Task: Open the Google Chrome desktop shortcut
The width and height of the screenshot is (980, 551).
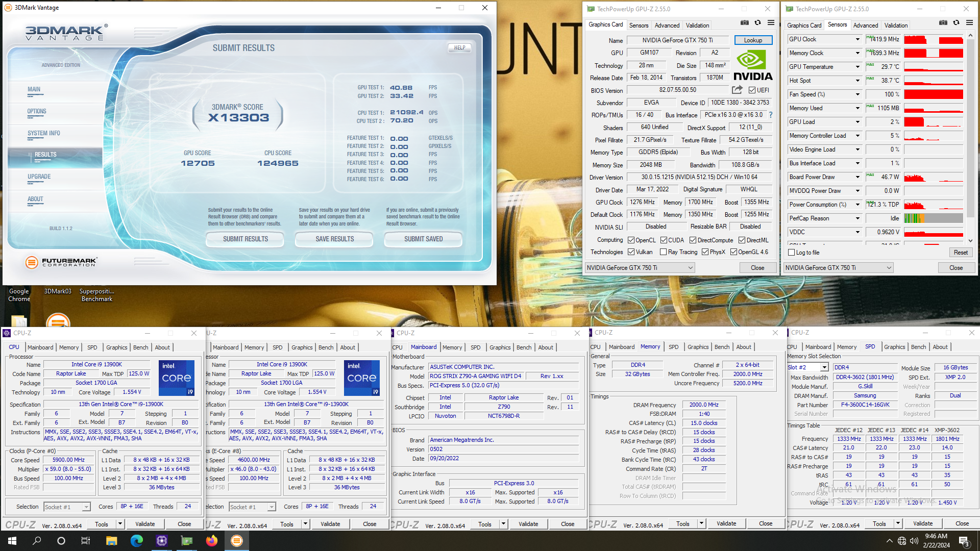Action: point(19,295)
